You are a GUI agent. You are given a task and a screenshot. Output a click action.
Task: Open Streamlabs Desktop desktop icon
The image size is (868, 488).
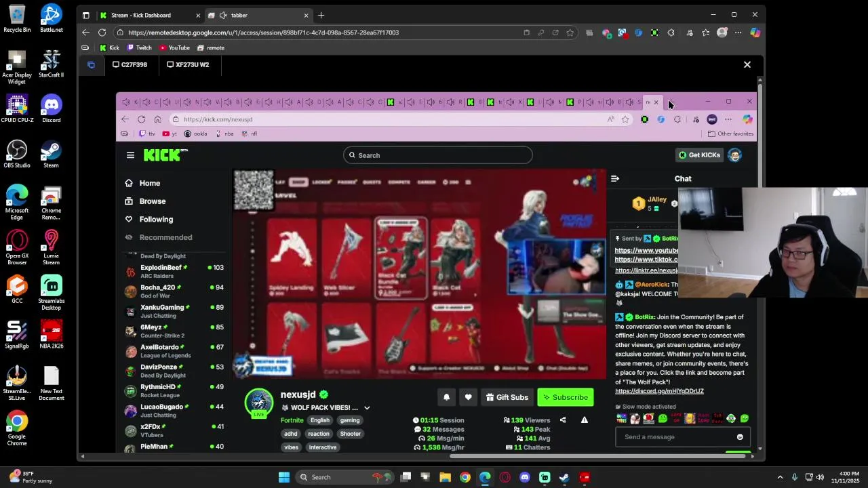(x=51, y=293)
